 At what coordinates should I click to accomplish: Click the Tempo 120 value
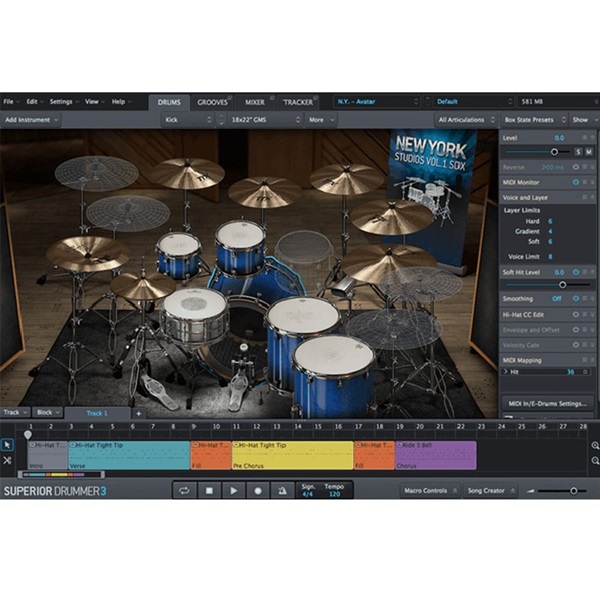pyautogui.click(x=334, y=494)
